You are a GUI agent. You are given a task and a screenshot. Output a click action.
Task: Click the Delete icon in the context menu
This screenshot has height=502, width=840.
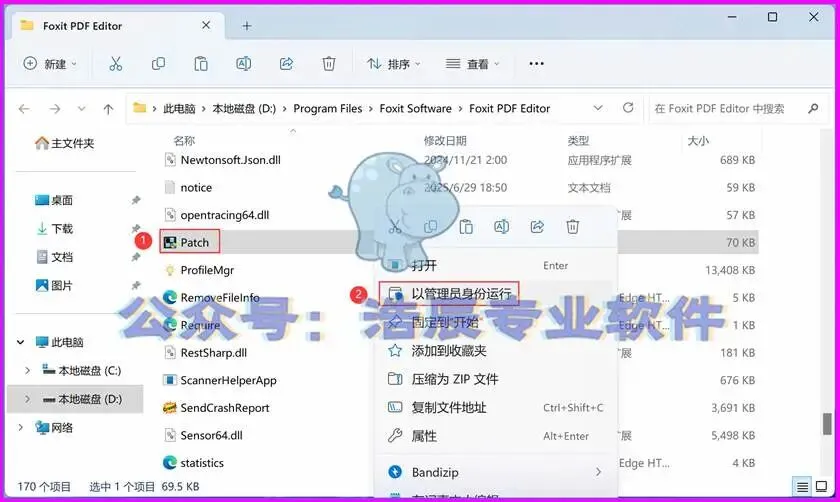tap(573, 227)
